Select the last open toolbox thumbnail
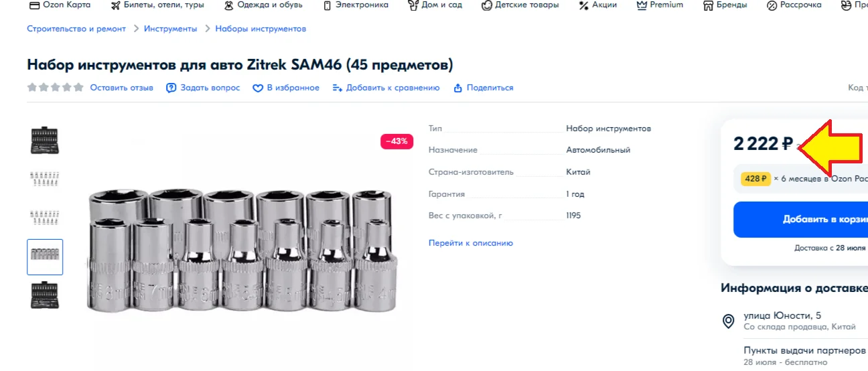The width and height of the screenshot is (868, 371). (x=45, y=295)
